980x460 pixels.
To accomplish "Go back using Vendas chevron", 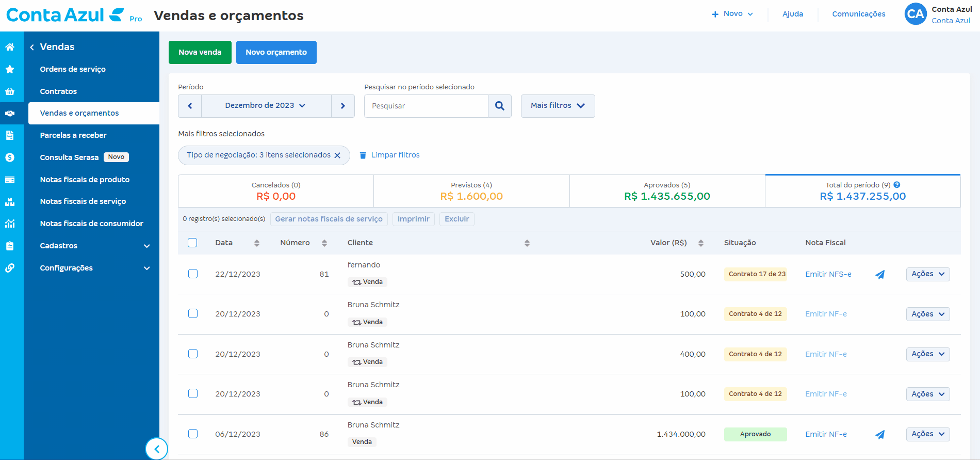I will point(32,47).
